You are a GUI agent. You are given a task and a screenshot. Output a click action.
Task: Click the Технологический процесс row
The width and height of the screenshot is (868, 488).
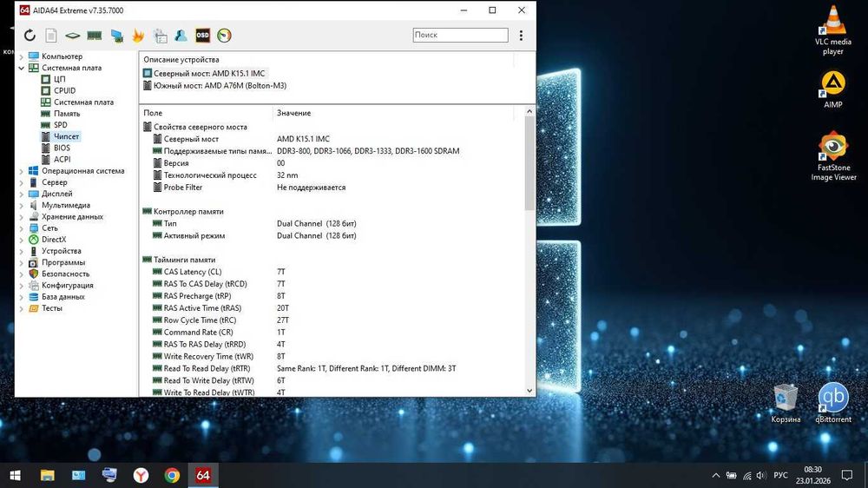[332, 175]
